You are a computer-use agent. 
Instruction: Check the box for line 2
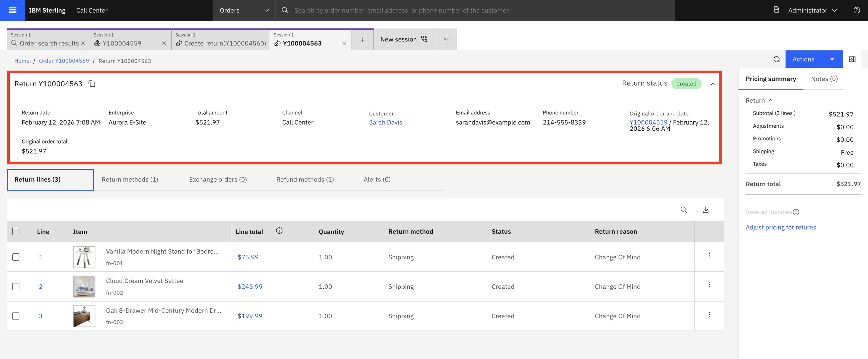[x=16, y=286]
